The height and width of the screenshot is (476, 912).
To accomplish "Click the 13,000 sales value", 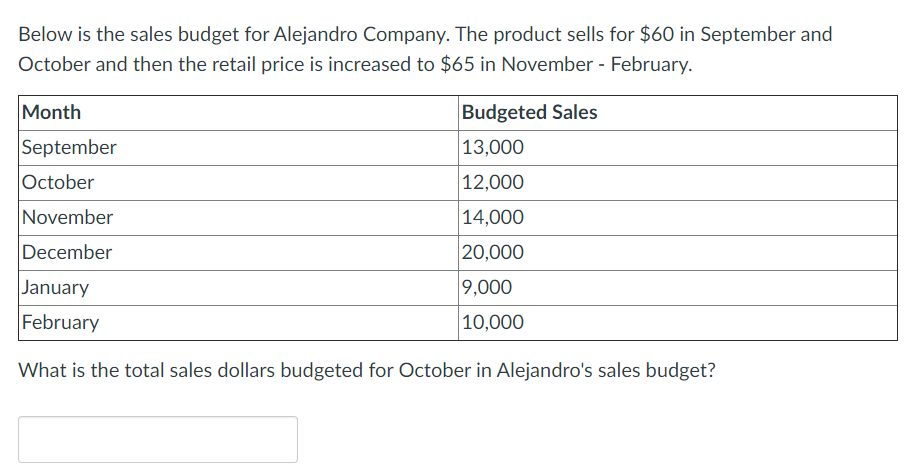I will point(493,148).
